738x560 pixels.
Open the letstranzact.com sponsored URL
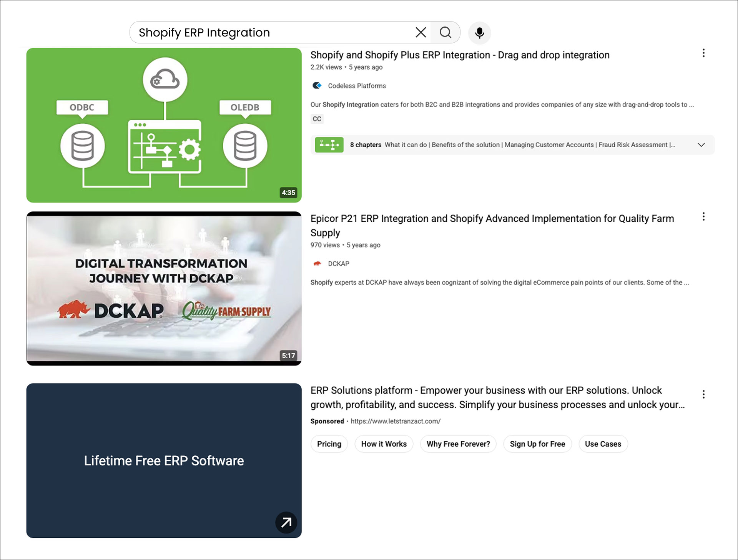(x=396, y=421)
